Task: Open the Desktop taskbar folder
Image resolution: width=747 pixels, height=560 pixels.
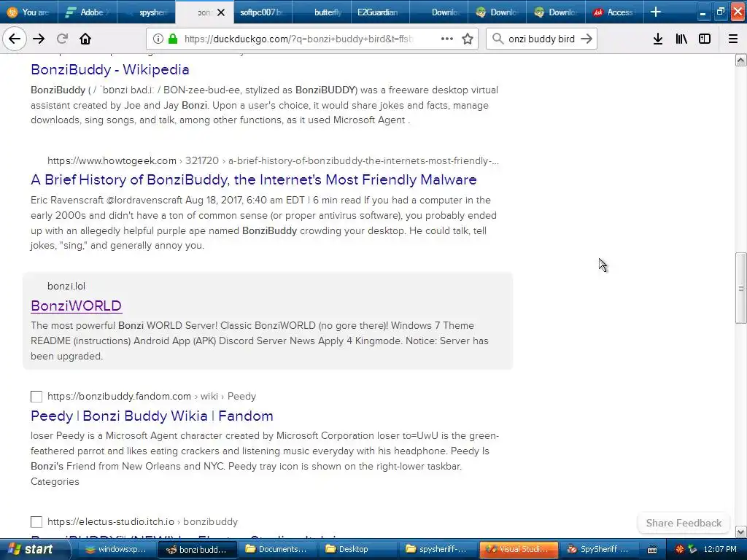Action: (357, 549)
